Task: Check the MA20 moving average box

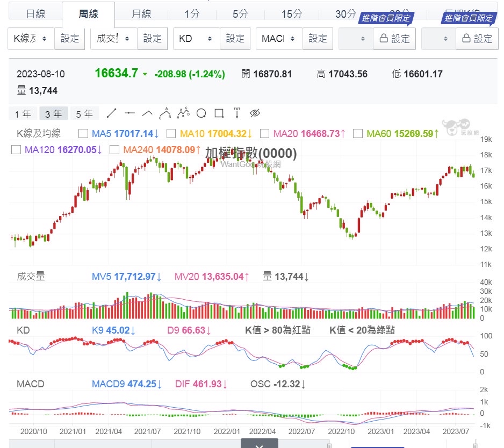Action: pyautogui.click(x=265, y=133)
